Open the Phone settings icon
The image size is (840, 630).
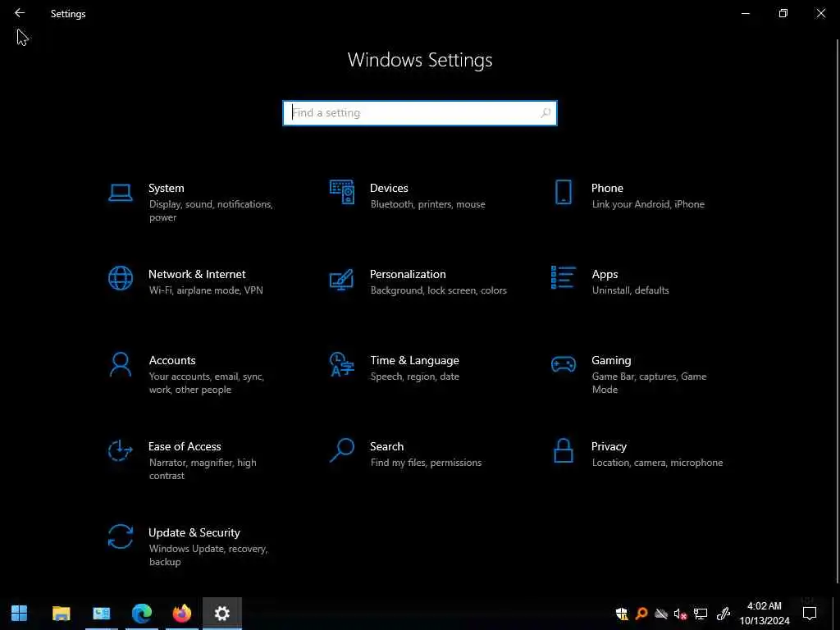563,192
